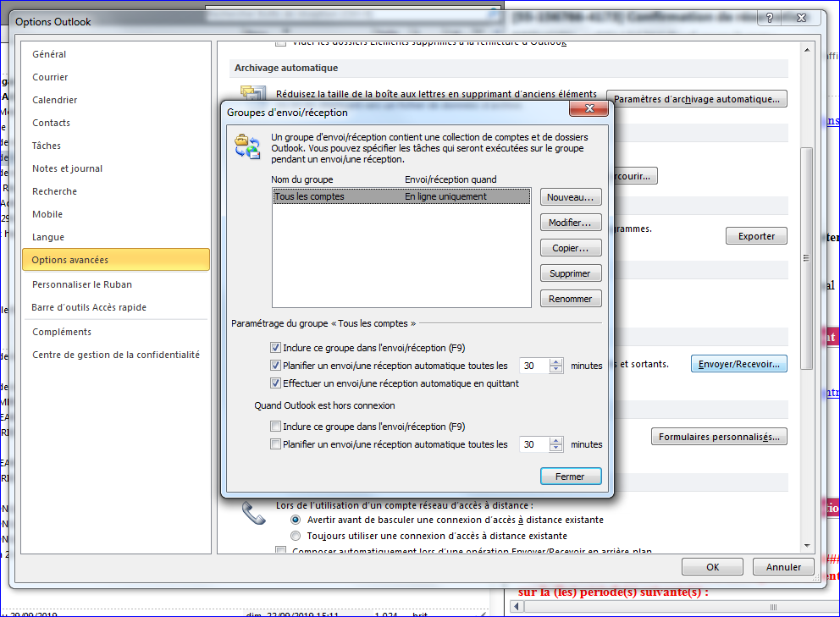Uncheck 'Effectuer un envoi/une réception automatique en quittant'
The image size is (840, 617).
click(x=275, y=383)
